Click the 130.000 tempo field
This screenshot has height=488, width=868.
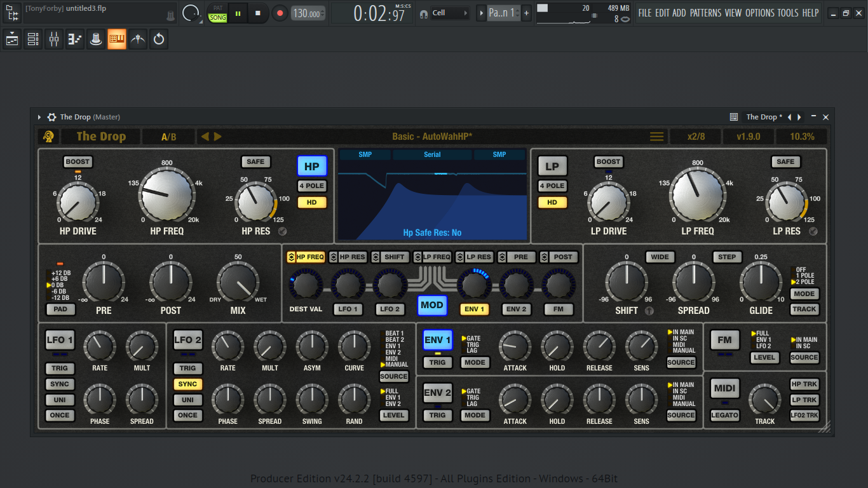(308, 13)
